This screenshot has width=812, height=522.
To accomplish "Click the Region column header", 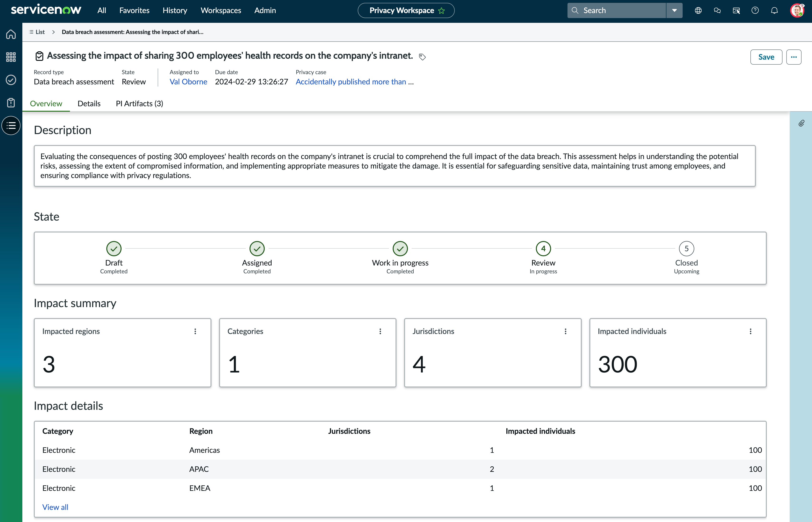I will coord(201,431).
